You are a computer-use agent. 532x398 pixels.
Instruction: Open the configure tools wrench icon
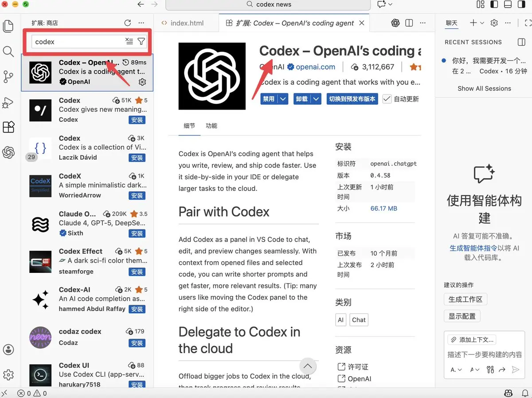coord(490,370)
